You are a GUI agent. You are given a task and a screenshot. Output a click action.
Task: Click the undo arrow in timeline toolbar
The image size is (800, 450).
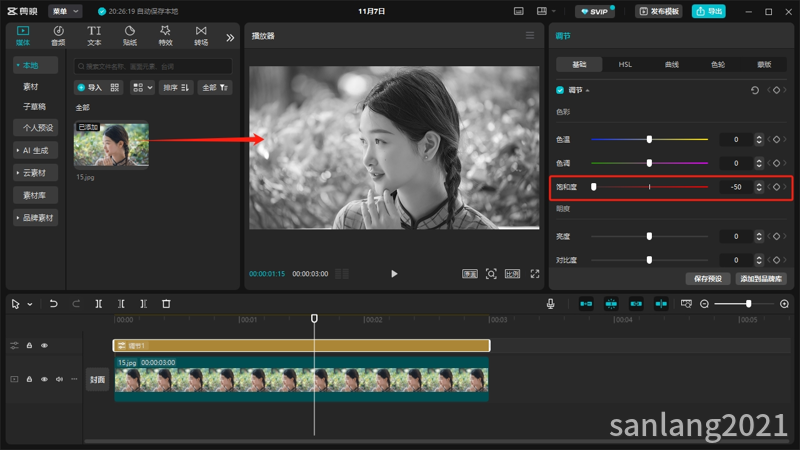(53, 304)
